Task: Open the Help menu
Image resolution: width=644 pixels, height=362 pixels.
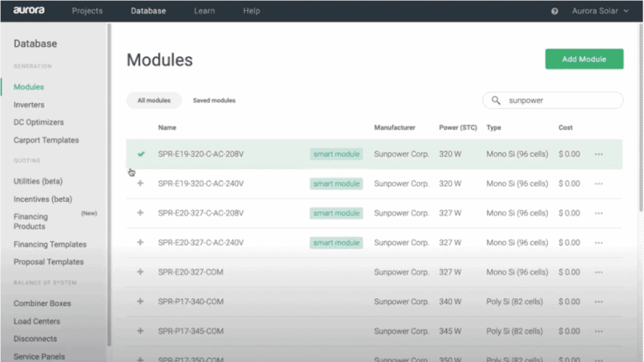Action: point(252,11)
